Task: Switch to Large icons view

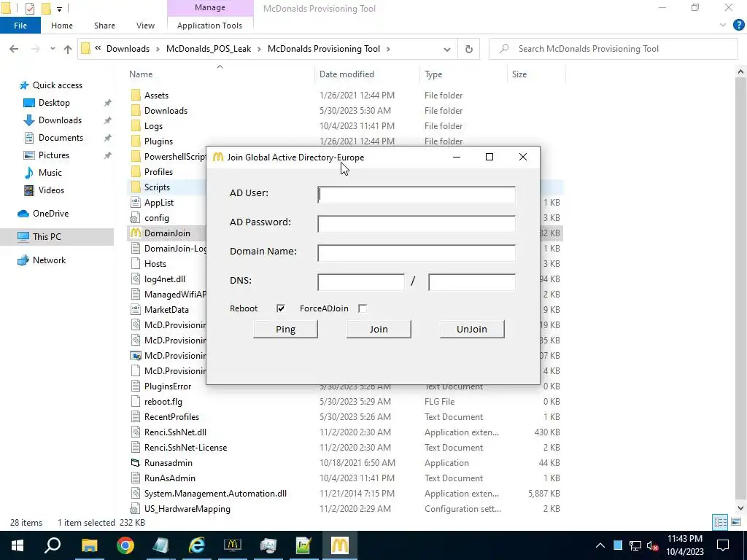Action: click(735, 522)
